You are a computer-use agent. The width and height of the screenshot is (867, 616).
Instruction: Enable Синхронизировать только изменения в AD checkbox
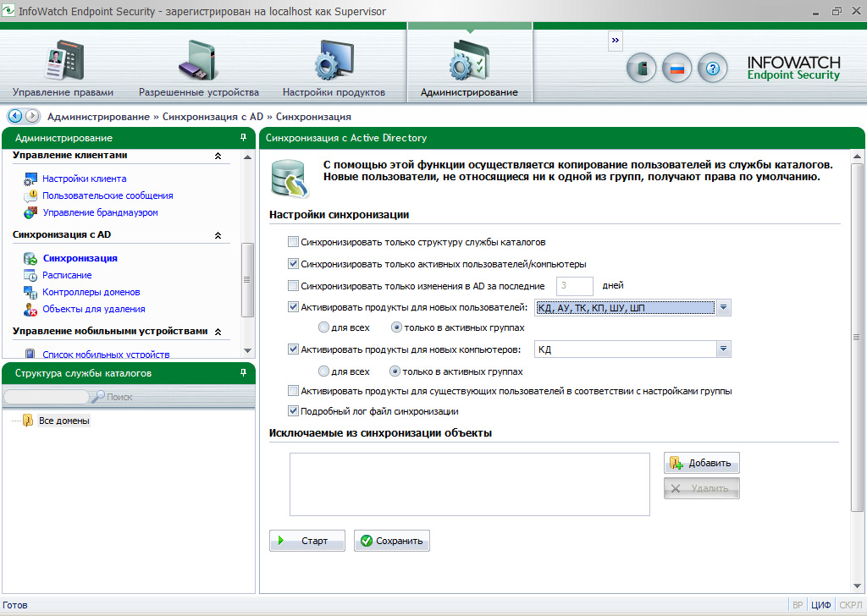[x=293, y=286]
